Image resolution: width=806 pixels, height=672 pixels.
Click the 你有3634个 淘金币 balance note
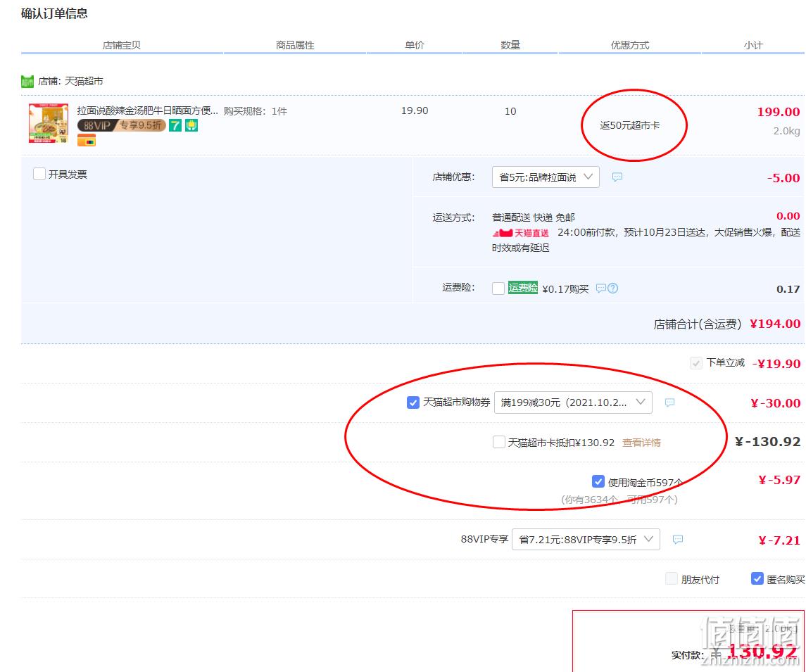pos(619,500)
